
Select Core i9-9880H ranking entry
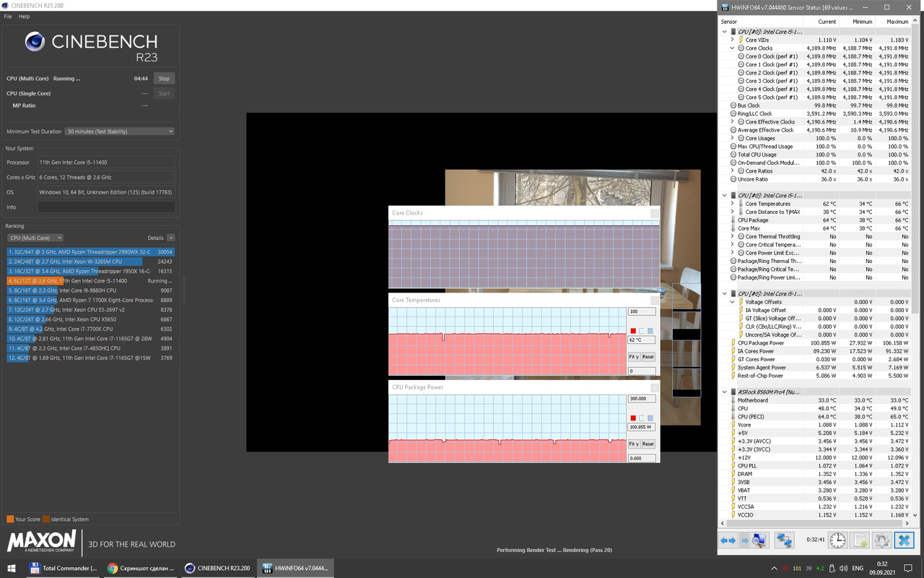click(90, 290)
